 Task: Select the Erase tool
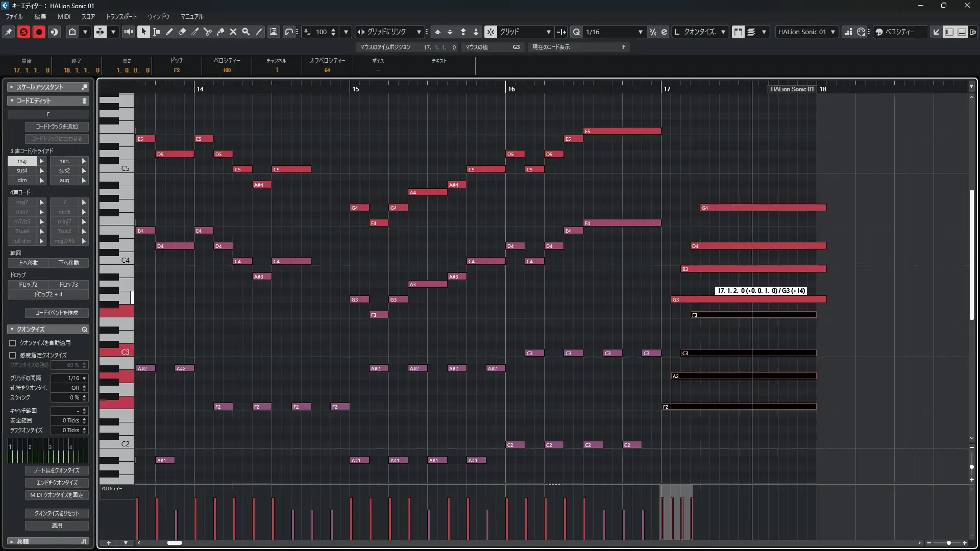pos(182,32)
